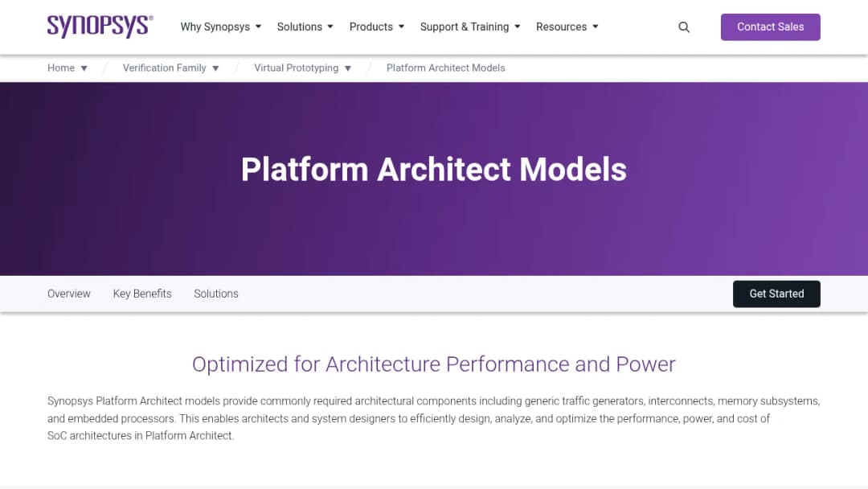868x489 pixels.
Task: Open the Solutions dropdown in top navigation
Action: tap(305, 27)
